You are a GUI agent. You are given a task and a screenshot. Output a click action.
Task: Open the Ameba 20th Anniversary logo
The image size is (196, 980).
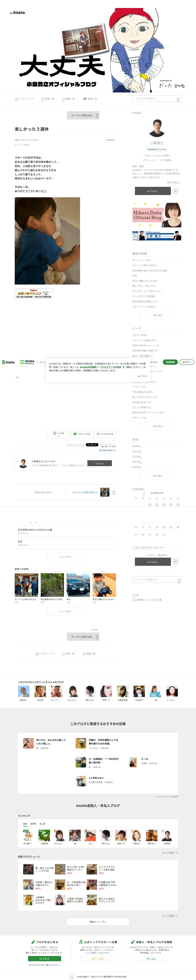pyautogui.click(x=27, y=362)
